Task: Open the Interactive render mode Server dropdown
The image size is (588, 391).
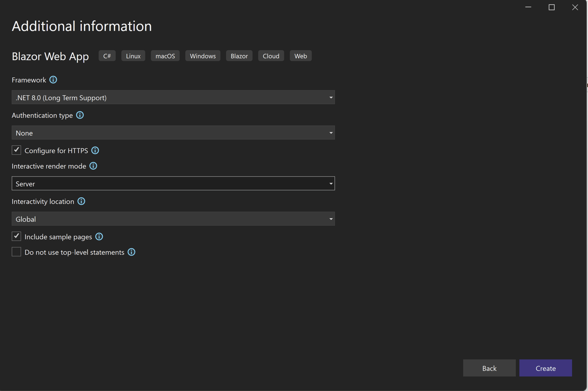Action: [x=173, y=184]
